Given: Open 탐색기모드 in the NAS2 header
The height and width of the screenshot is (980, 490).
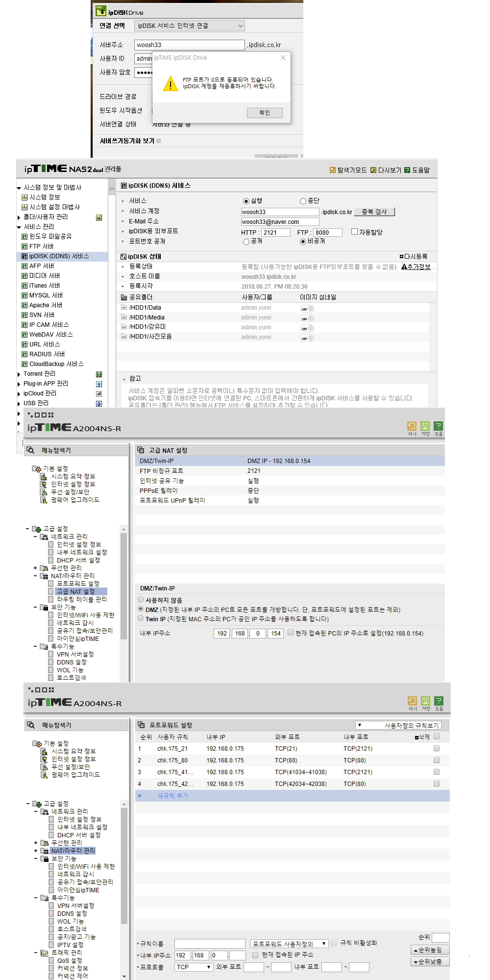Looking at the screenshot, I should coord(348,170).
